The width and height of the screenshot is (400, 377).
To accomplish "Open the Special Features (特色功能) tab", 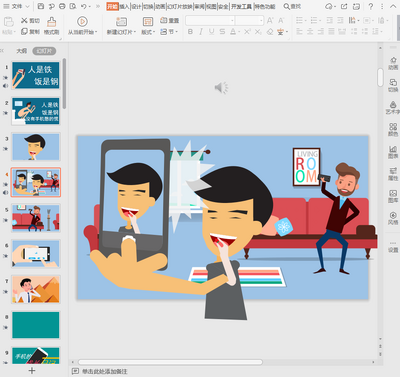I will pyautogui.click(x=265, y=6).
